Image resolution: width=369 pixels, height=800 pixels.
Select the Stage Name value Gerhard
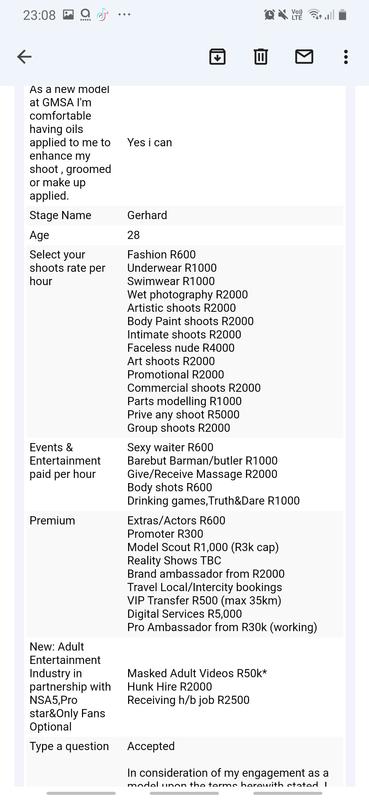(147, 215)
